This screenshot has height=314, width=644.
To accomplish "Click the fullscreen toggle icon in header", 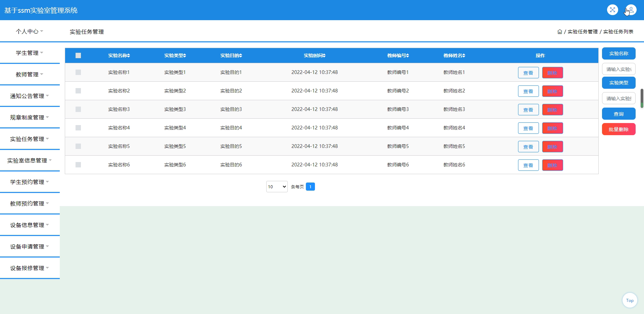I will [x=612, y=10].
